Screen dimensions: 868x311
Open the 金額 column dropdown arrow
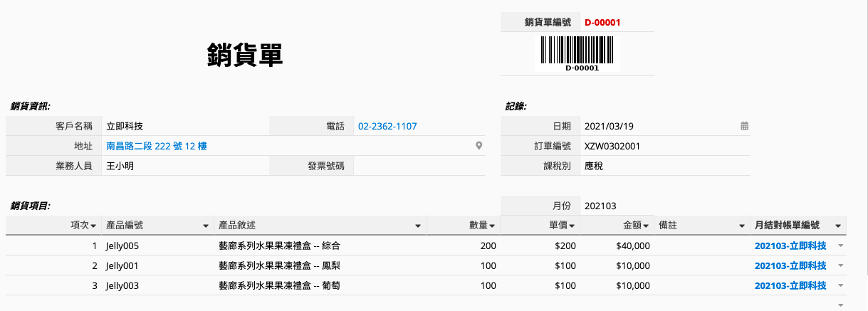click(646, 226)
